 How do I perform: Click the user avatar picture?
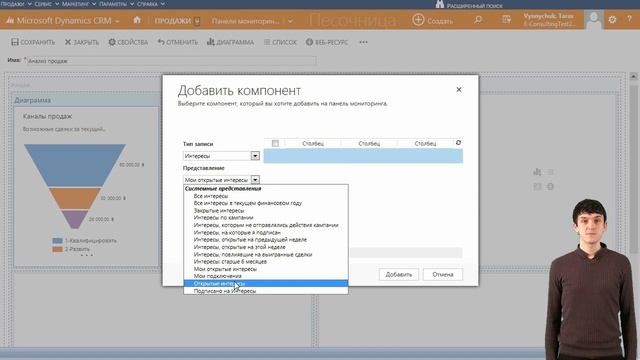pyautogui.click(x=594, y=20)
